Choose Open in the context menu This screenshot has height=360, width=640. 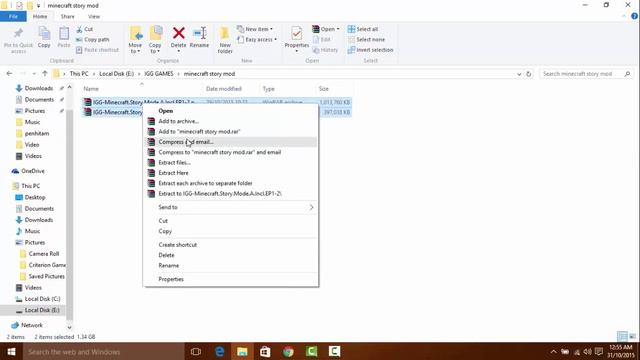(231, 111)
